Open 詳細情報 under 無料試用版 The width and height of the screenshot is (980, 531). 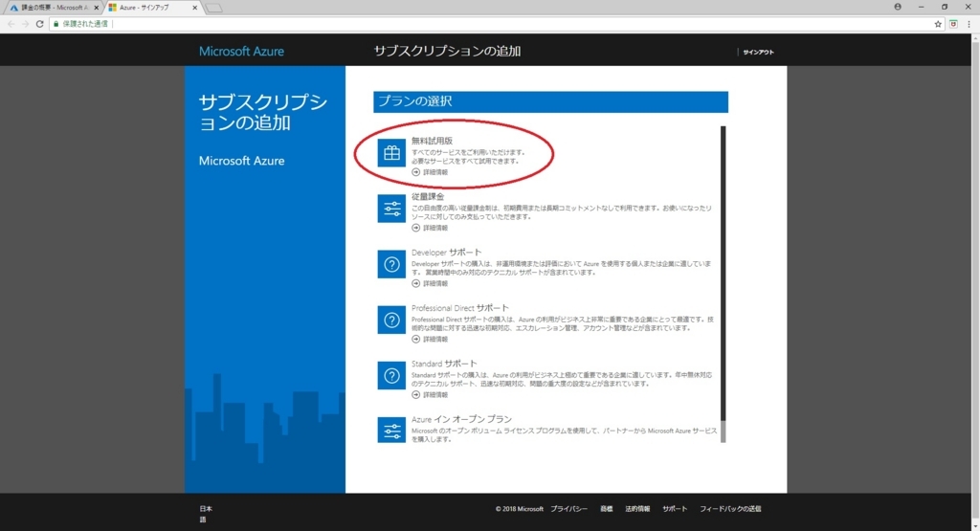430,172
